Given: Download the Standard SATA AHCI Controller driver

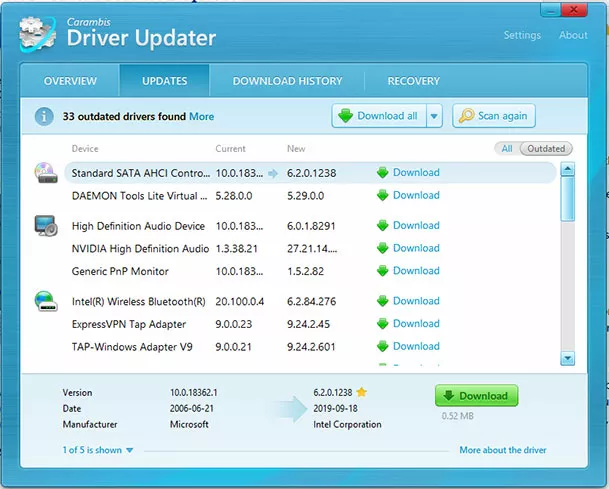Looking at the screenshot, I should 416,172.
